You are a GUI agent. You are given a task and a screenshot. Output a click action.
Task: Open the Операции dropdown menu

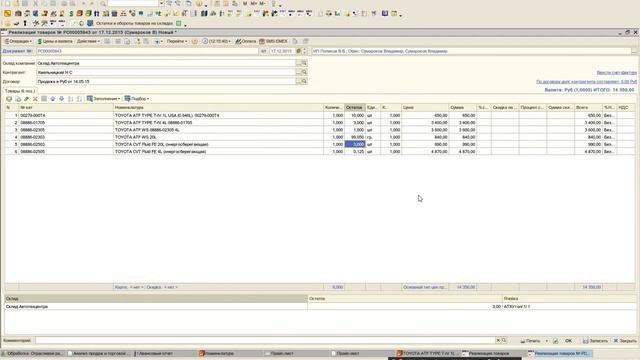[18, 41]
